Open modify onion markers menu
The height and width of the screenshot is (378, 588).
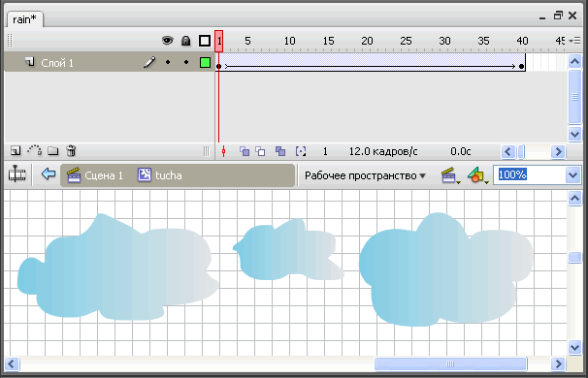pyautogui.click(x=301, y=151)
